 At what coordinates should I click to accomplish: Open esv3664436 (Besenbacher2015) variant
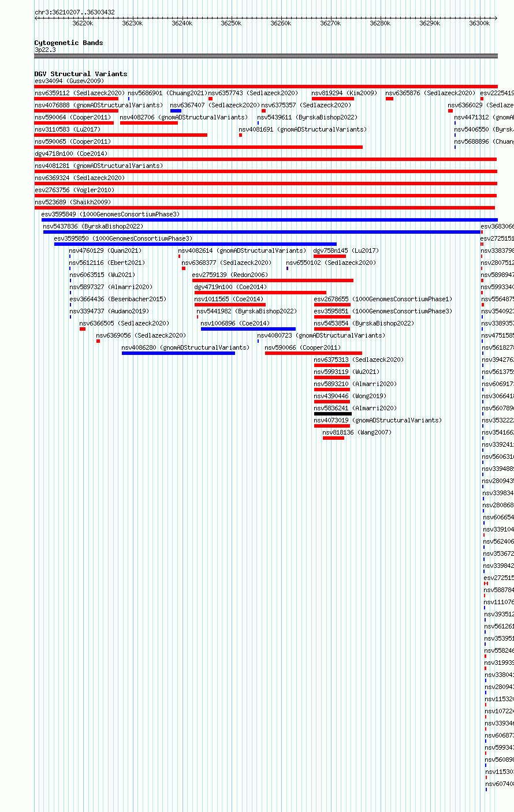click(118, 299)
